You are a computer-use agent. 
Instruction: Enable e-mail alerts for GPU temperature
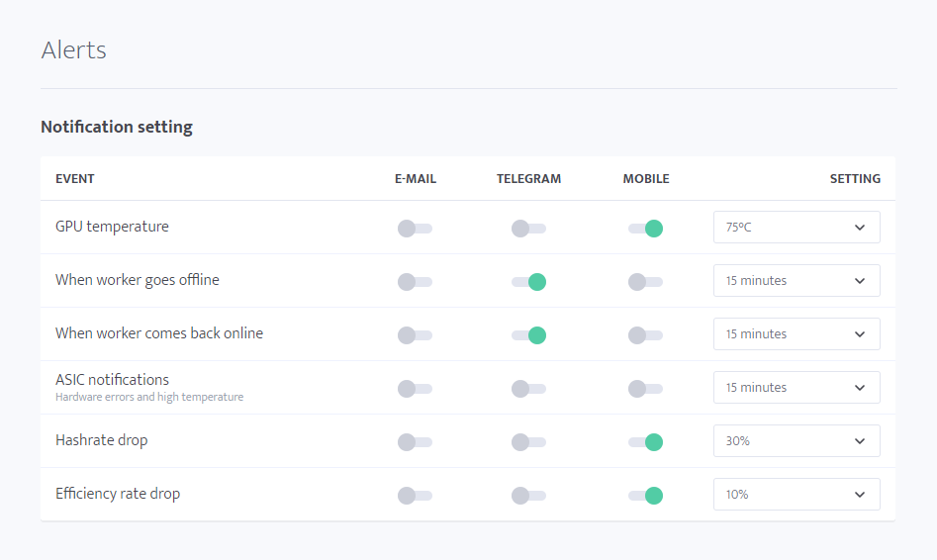[x=415, y=229]
